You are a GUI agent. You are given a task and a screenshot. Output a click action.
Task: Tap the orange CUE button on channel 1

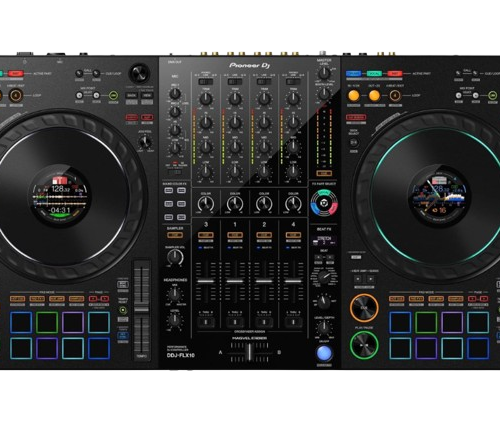click(x=235, y=235)
